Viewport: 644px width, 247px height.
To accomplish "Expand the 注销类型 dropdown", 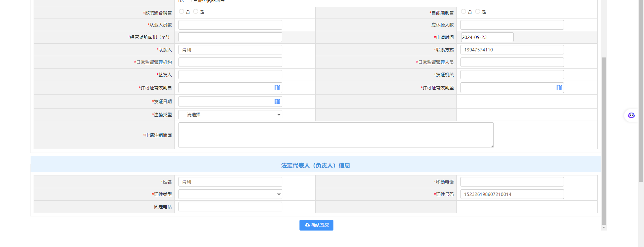I will (x=230, y=115).
